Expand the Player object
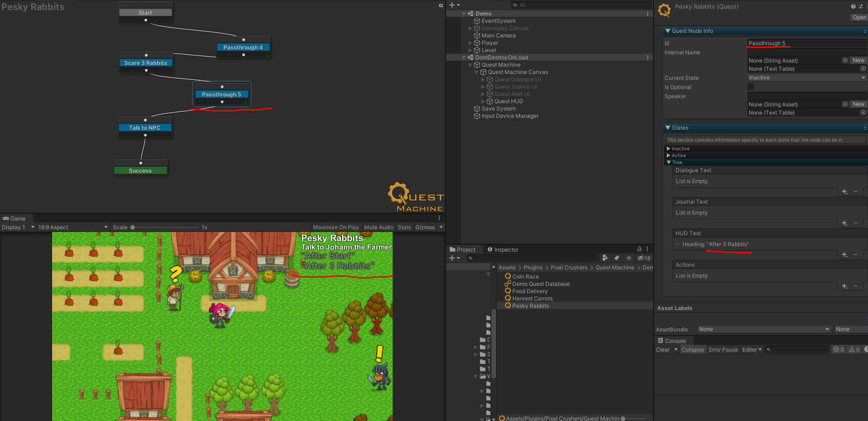 [x=470, y=43]
